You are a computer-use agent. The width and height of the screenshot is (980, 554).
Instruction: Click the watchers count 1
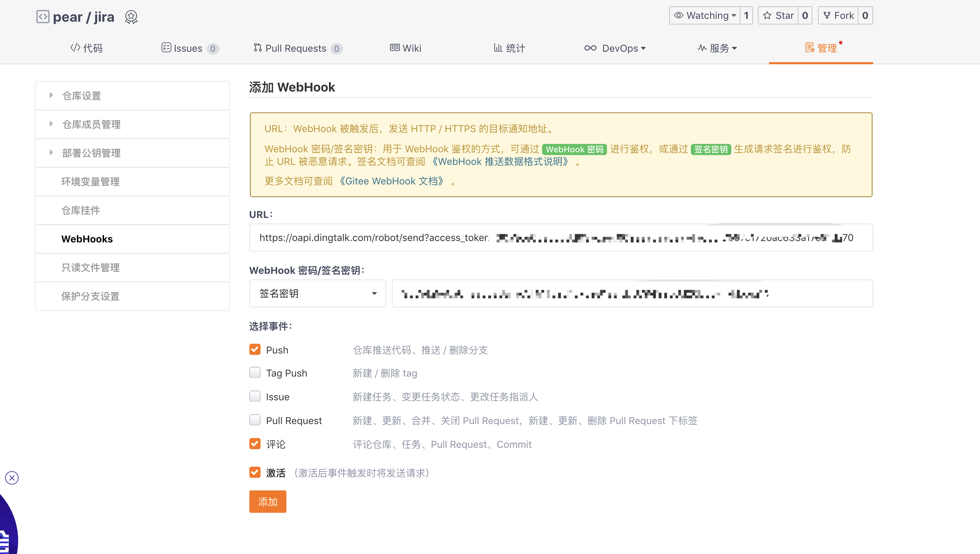(x=746, y=16)
